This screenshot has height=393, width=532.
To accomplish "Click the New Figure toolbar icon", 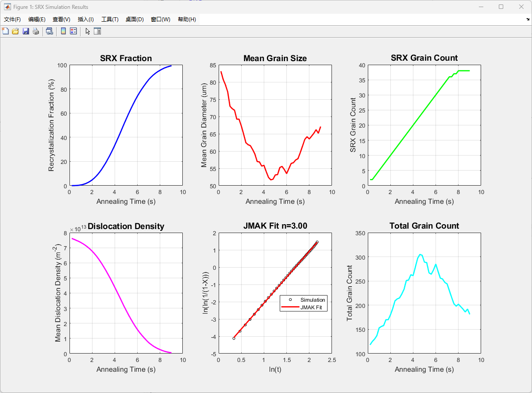I will tap(5, 31).
